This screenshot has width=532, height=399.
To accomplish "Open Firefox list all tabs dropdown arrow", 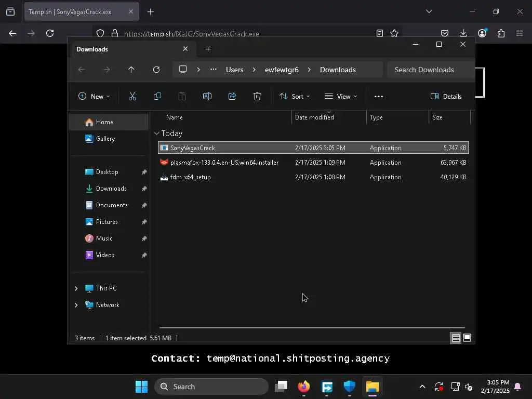I will 429,11.
